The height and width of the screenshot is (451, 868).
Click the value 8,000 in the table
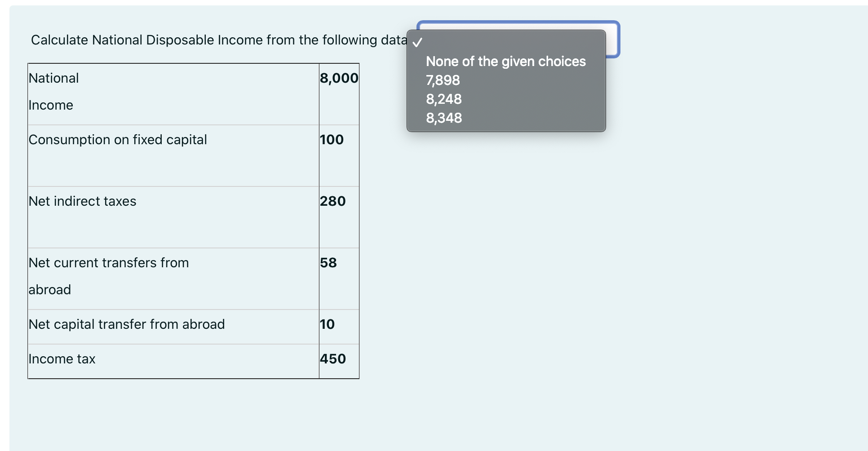339,78
